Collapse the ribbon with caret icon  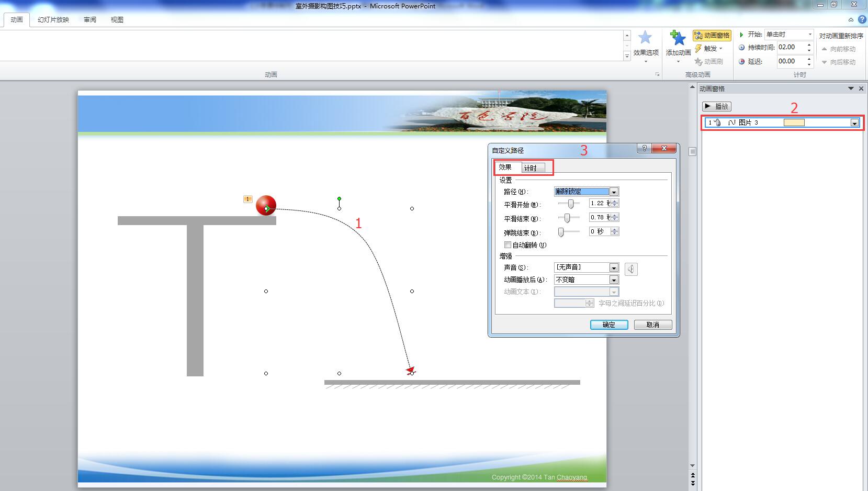[851, 20]
